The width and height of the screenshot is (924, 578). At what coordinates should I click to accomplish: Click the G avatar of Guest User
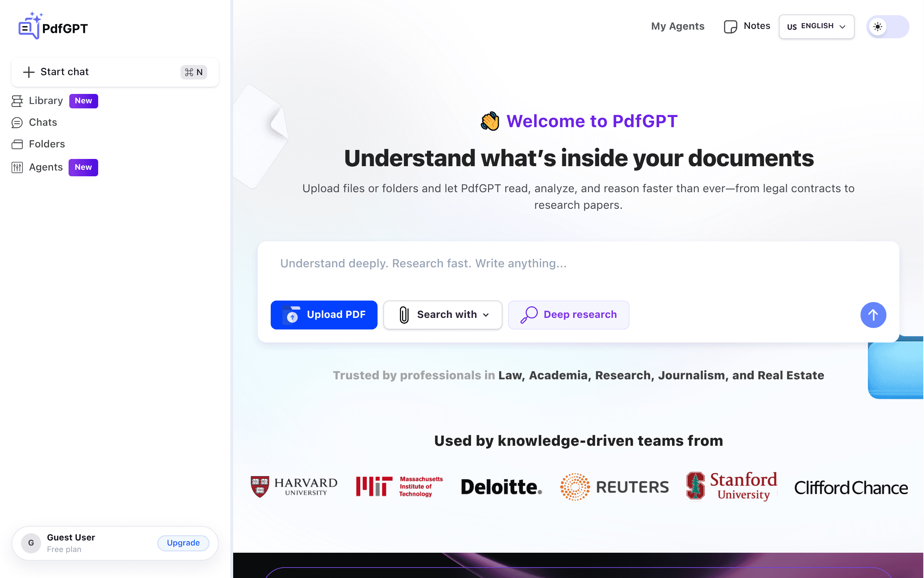tap(31, 543)
